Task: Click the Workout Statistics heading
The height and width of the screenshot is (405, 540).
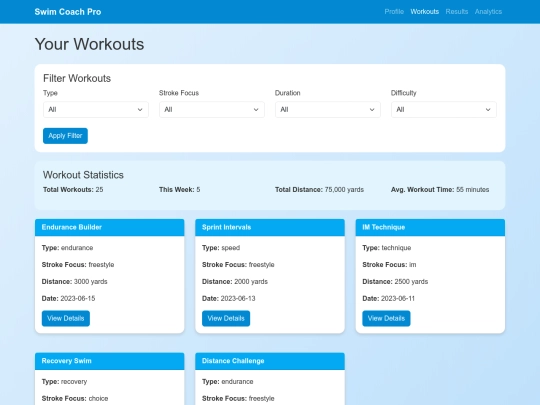Action: pos(83,175)
